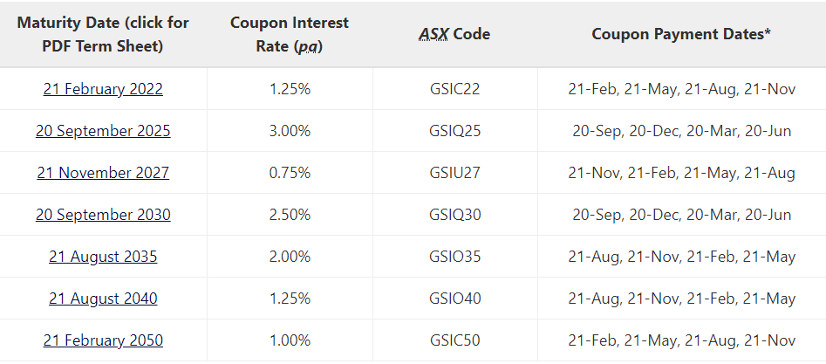Select the GSIC22 ASX code cell
Image resolution: width=826 pixels, height=364 pixels.
pos(455,89)
